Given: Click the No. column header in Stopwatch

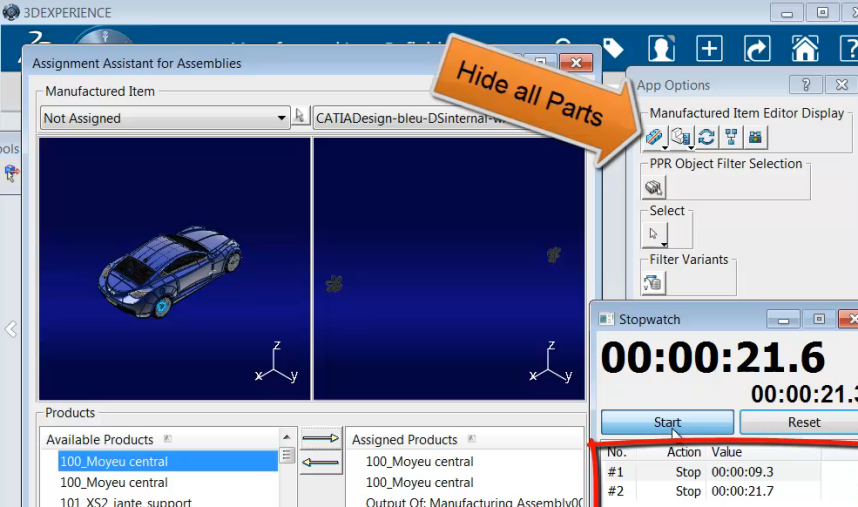Looking at the screenshot, I should (x=619, y=452).
